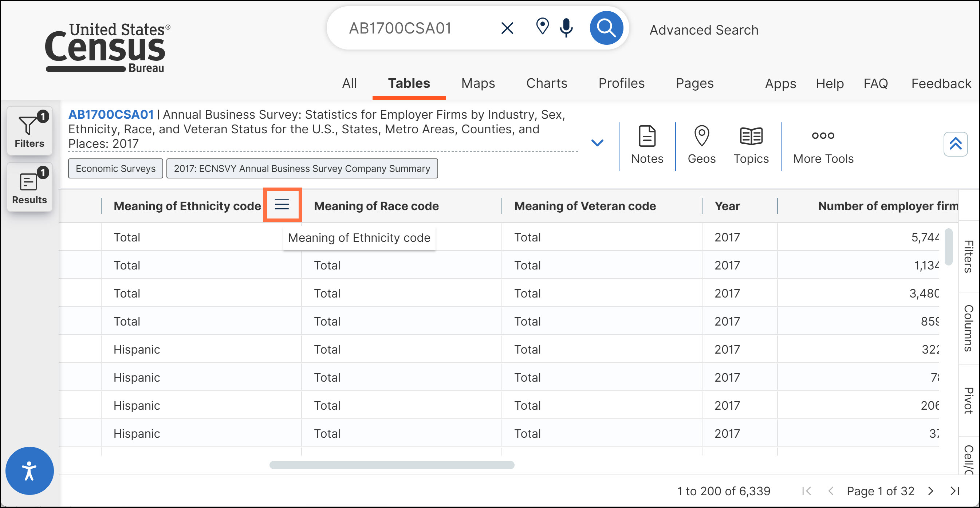
Task: Open the Notes tool
Action: point(647,145)
